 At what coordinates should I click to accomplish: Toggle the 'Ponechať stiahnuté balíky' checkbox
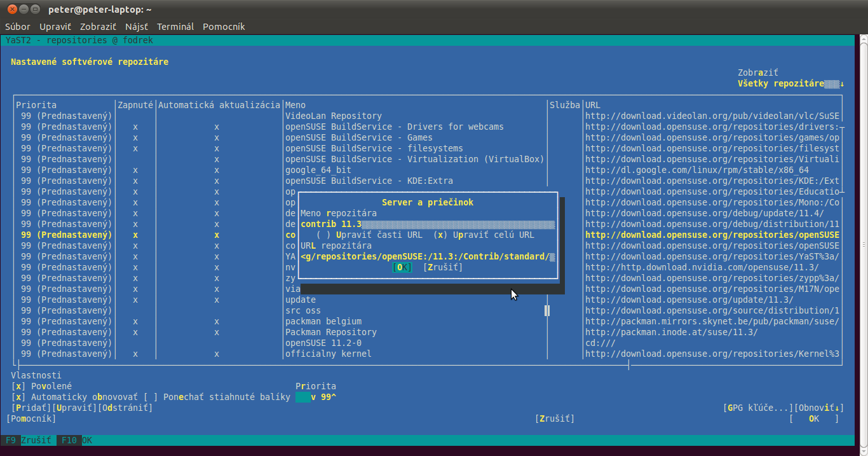click(217, 397)
